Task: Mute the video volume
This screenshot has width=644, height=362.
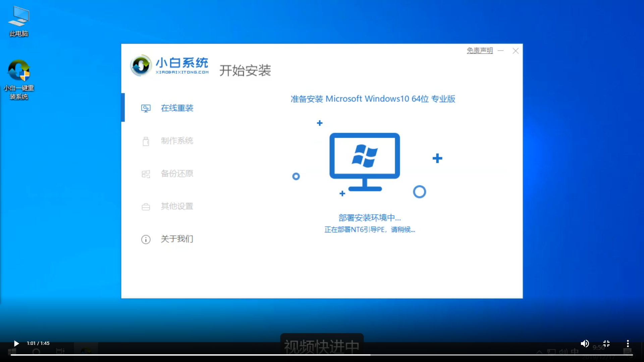Action: (585, 343)
